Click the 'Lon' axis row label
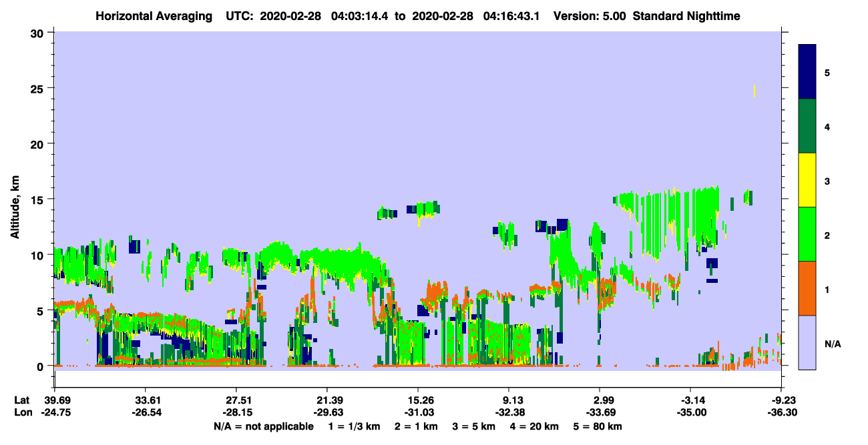This screenshot has height=445, width=868. [22, 412]
